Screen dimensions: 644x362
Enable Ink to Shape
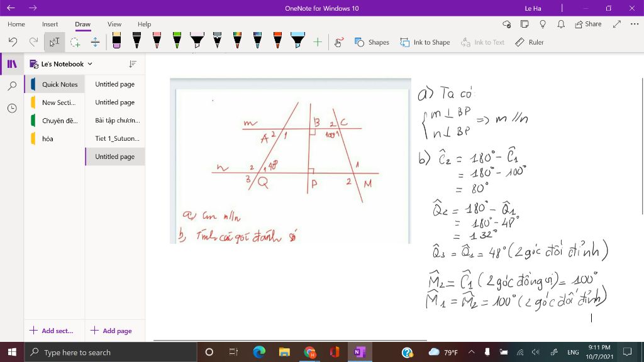pos(425,42)
